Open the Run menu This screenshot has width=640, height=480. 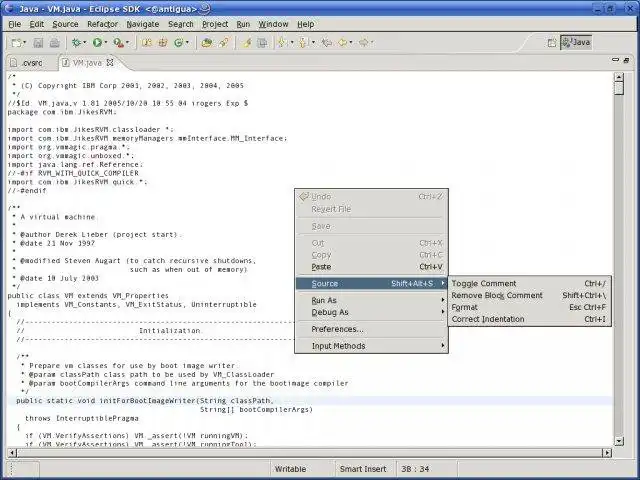click(243, 24)
